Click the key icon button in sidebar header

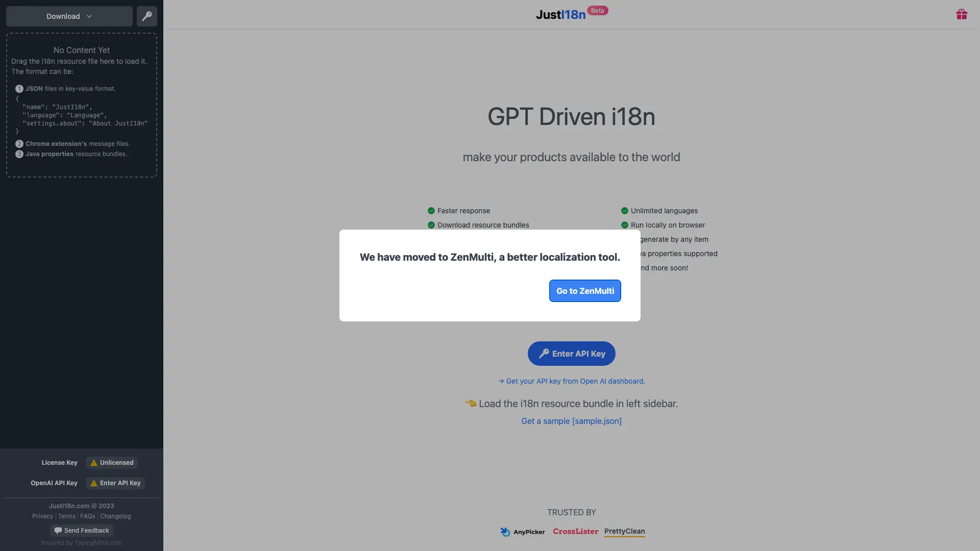pos(146,16)
